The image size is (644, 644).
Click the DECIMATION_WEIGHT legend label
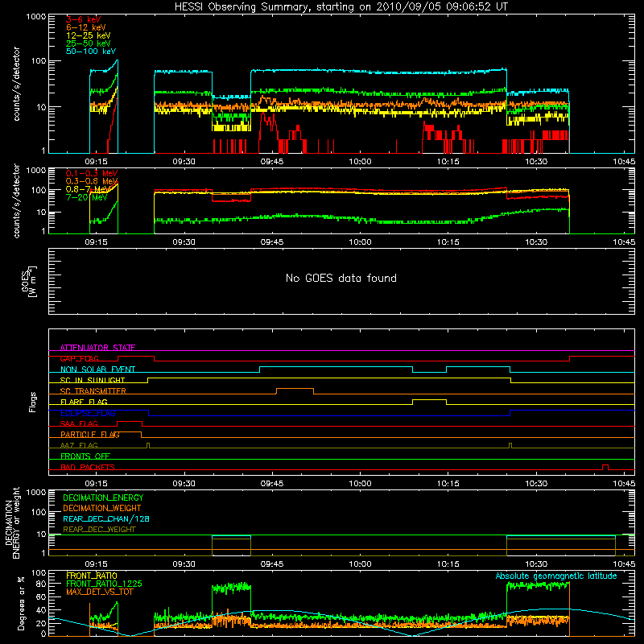tap(102, 508)
